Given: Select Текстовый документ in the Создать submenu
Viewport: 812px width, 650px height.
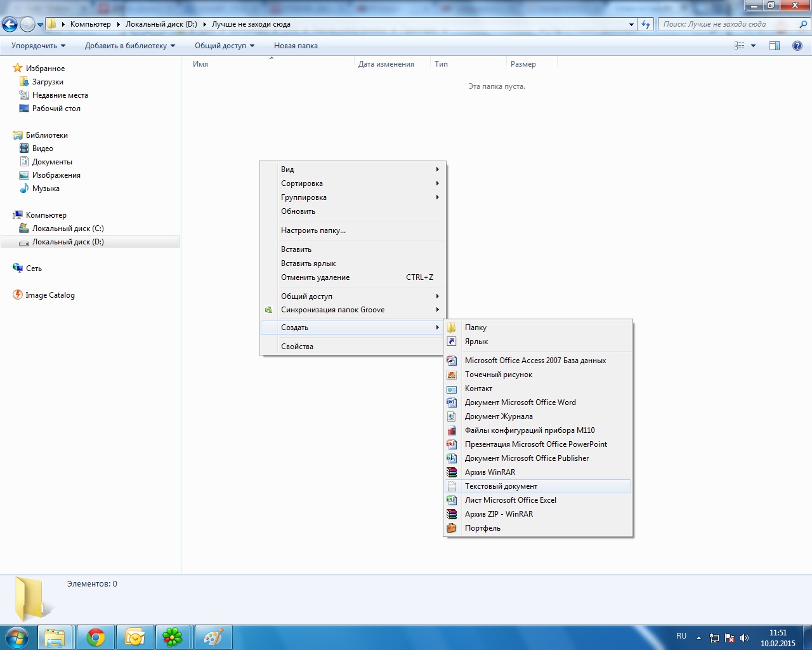Looking at the screenshot, I should tap(501, 486).
